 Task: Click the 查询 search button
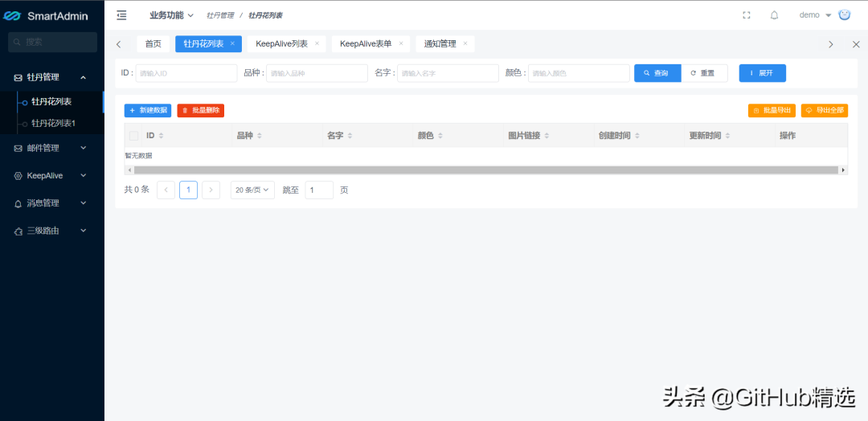tap(657, 73)
